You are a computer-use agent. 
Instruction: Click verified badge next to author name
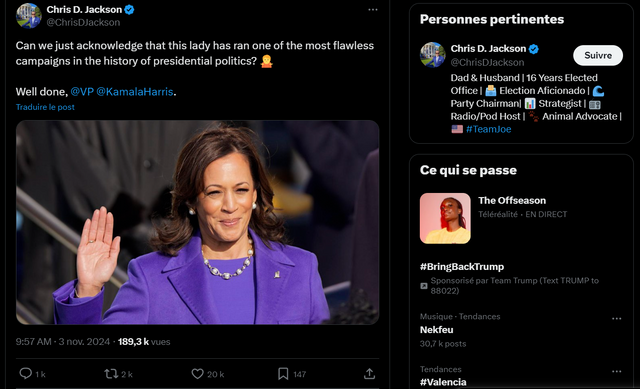coord(129,9)
